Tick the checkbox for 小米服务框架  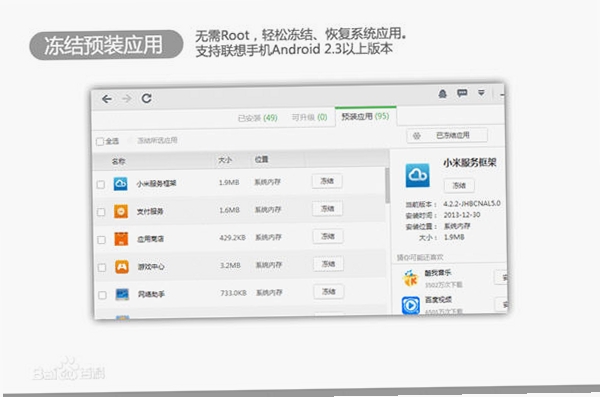pos(101,185)
